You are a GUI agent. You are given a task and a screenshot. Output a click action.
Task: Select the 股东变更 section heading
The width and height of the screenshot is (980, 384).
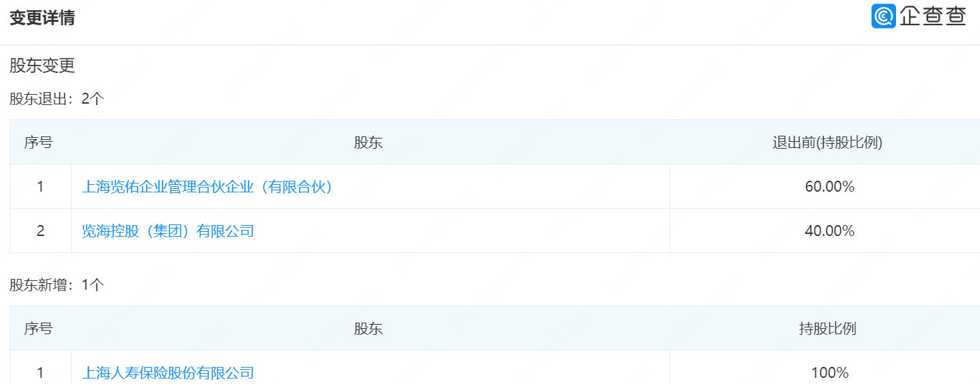(x=42, y=66)
